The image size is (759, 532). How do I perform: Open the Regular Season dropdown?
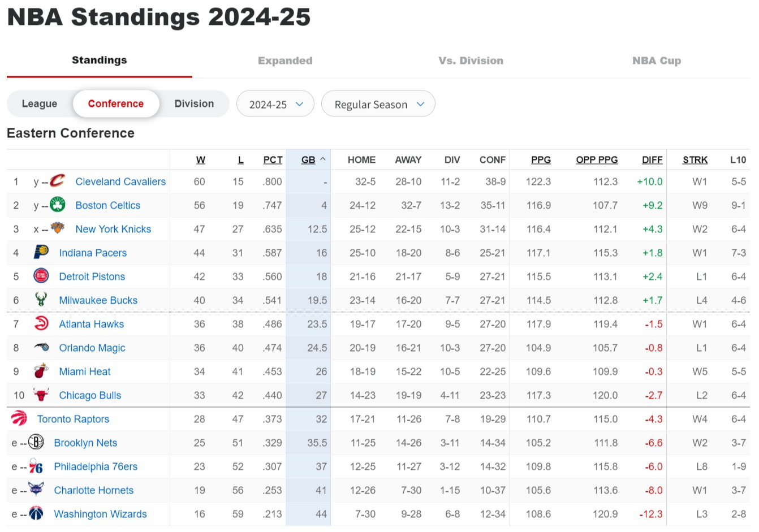click(x=378, y=104)
